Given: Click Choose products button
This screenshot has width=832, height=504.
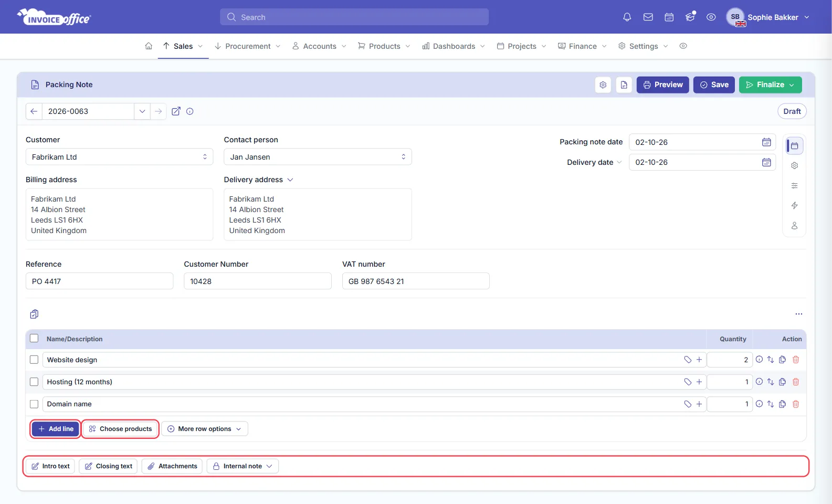Looking at the screenshot, I should (120, 429).
